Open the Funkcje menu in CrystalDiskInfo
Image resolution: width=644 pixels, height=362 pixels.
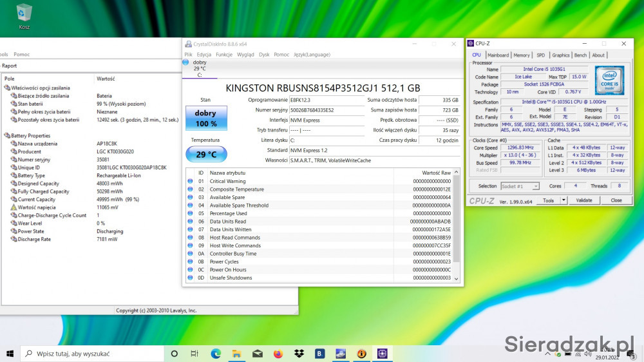(x=224, y=55)
